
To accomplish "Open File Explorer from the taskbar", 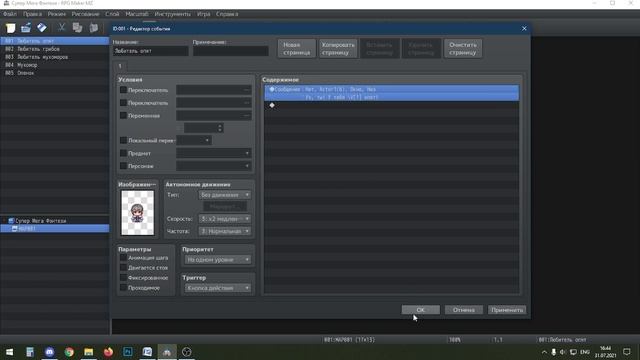I will pyautogui.click(x=89, y=352).
